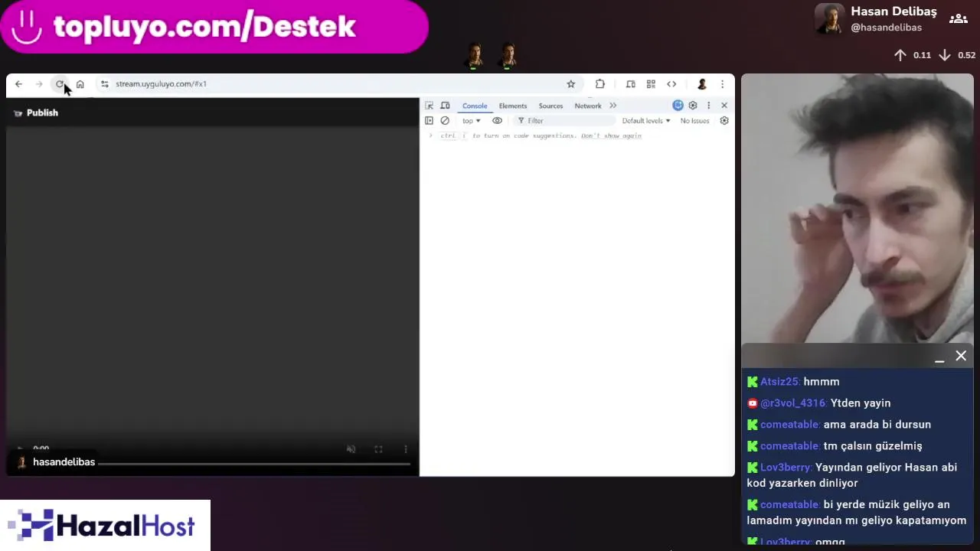Click the QR code toolbar icon
Screen dimensions: 980x551
tap(651, 84)
